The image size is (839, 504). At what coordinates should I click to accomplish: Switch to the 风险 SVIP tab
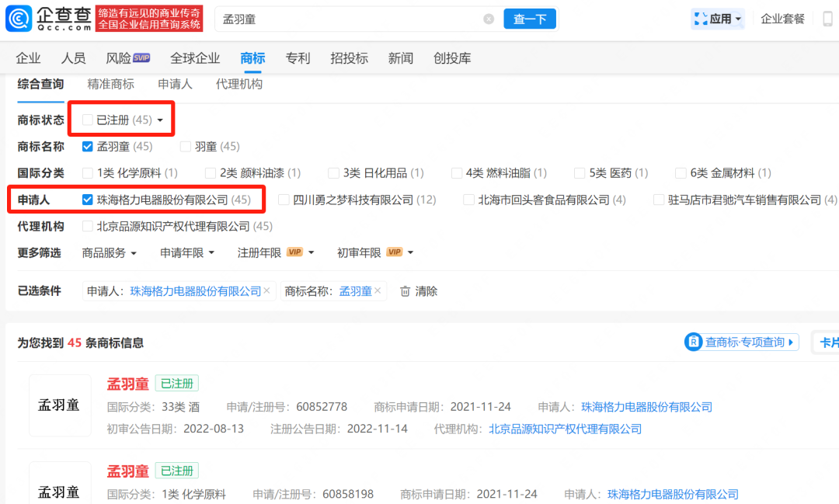[127, 58]
